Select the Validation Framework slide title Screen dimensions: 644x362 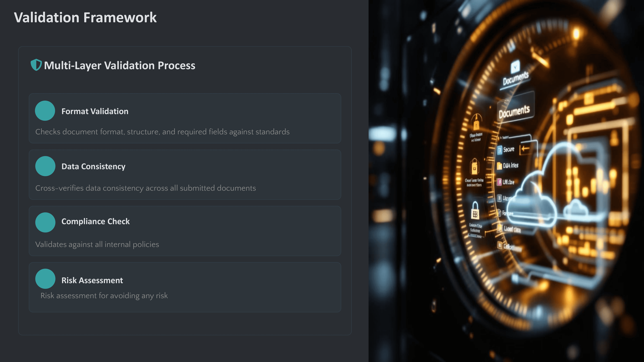click(x=85, y=17)
